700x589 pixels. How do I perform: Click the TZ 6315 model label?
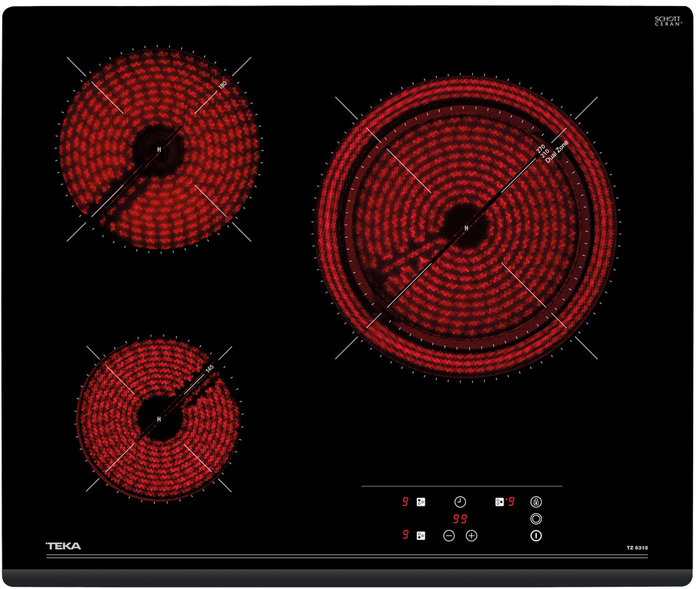coord(637,548)
